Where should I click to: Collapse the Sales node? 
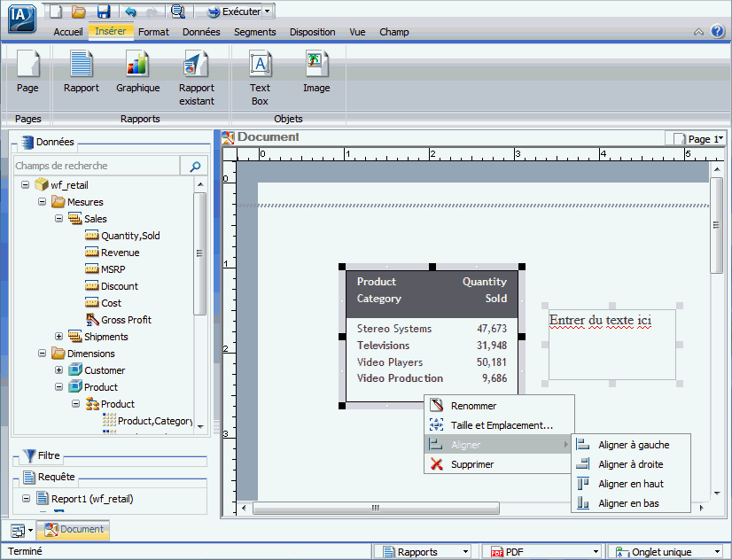[x=58, y=218]
